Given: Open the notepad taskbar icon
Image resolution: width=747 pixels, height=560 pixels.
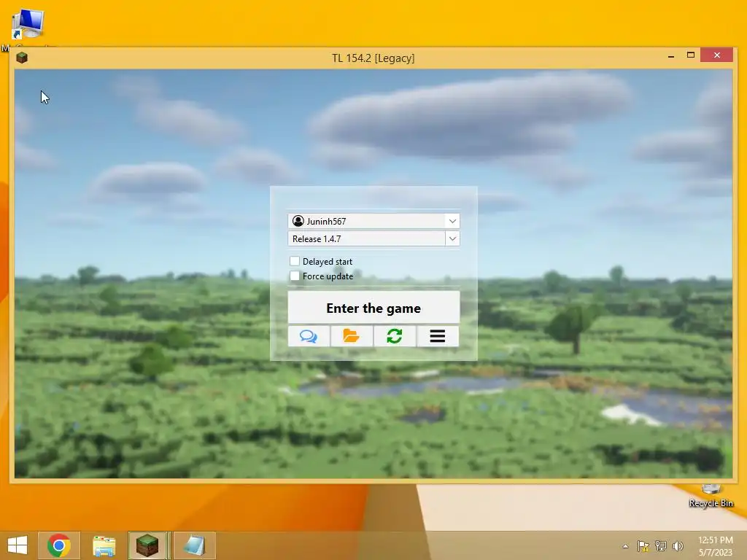Looking at the screenshot, I should click(x=194, y=545).
